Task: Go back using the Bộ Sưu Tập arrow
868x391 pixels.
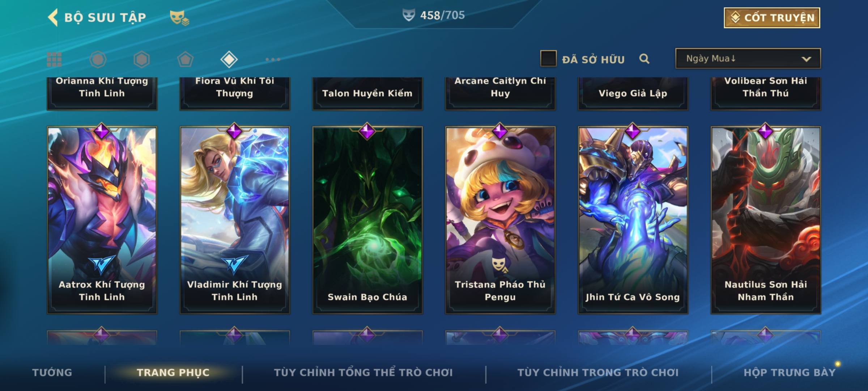Action: click(x=53, y=17)
